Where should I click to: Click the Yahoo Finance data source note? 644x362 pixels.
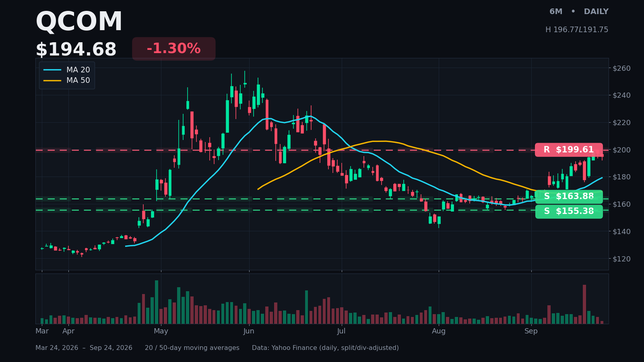(325, 348)
